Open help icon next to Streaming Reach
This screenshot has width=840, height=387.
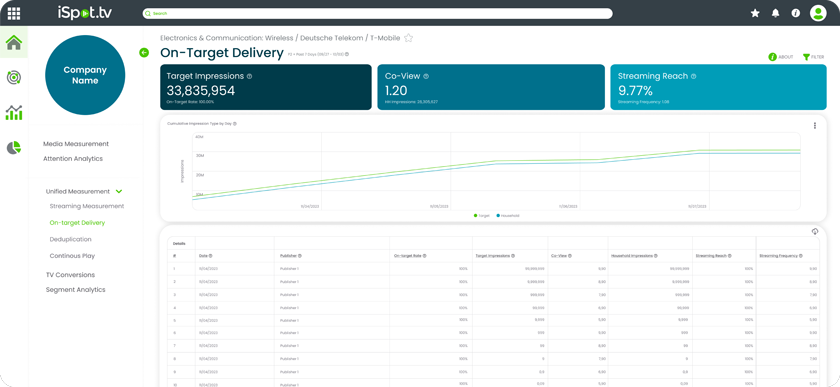point(694,77)
